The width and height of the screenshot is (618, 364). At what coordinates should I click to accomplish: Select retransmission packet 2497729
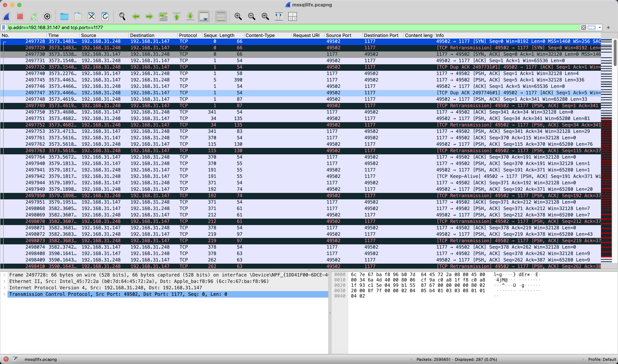pos(301,48)
